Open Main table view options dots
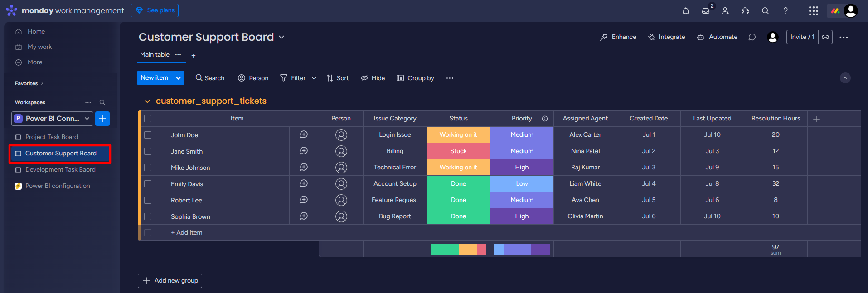Viewport: 868px width, 293px height. coord(178,55)
